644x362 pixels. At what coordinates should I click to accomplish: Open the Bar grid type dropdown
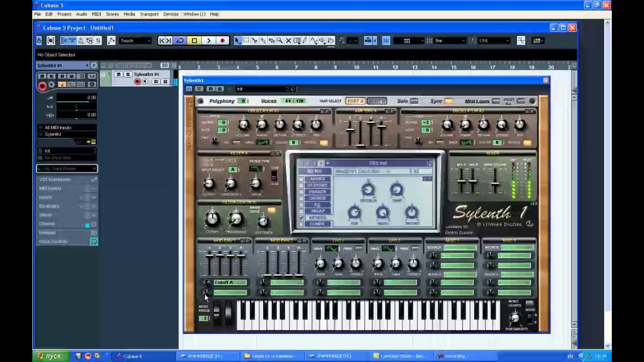(450, 41)
